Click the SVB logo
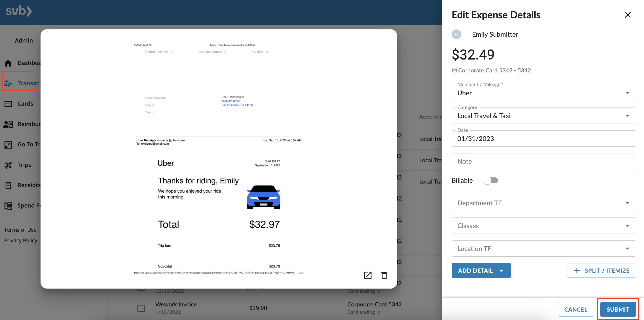The width and height of the screenshot is (644, 320). 19,11
